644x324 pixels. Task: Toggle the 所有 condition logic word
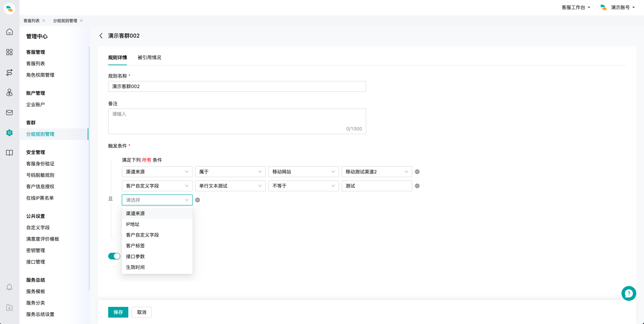pos(147,160)
